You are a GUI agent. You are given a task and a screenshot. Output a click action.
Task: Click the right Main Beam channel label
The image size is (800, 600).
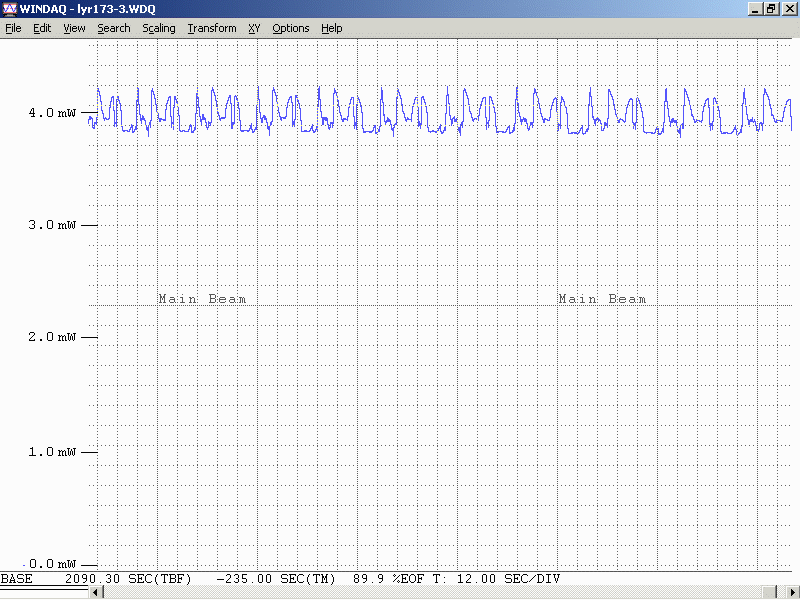click(x=602, y=299)
